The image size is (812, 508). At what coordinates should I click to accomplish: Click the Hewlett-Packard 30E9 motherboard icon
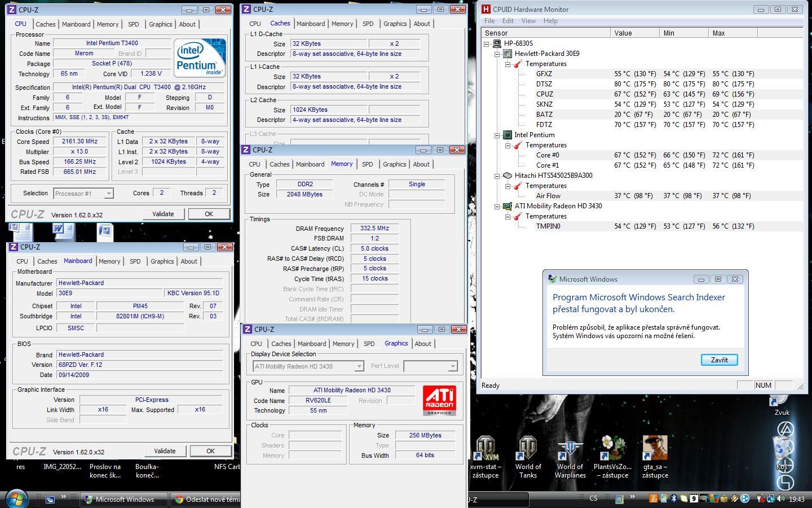coord(507,54)
